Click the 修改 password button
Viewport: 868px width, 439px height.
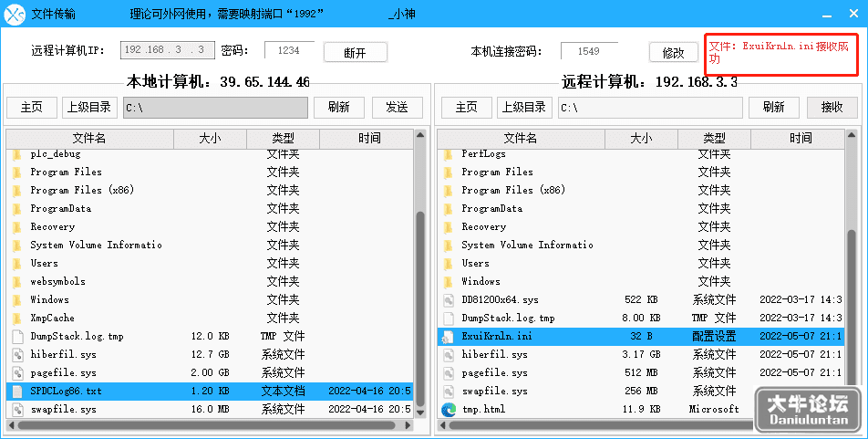click(673, 52)
